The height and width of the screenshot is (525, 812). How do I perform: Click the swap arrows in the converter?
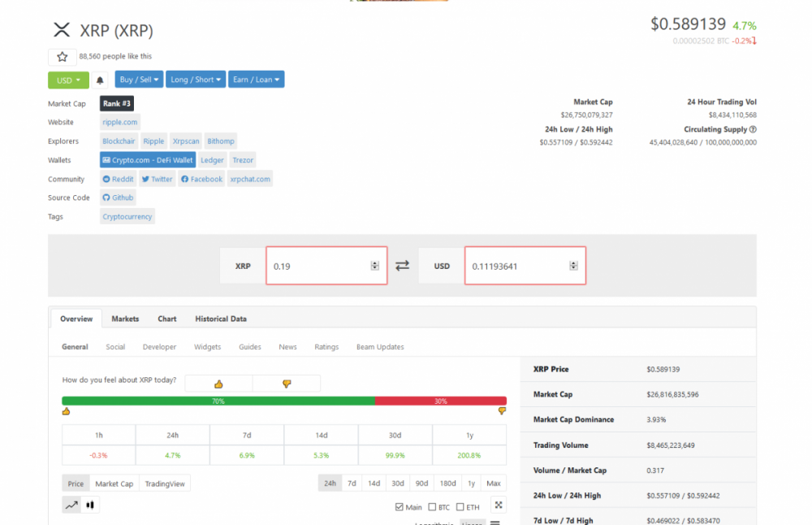402,265
